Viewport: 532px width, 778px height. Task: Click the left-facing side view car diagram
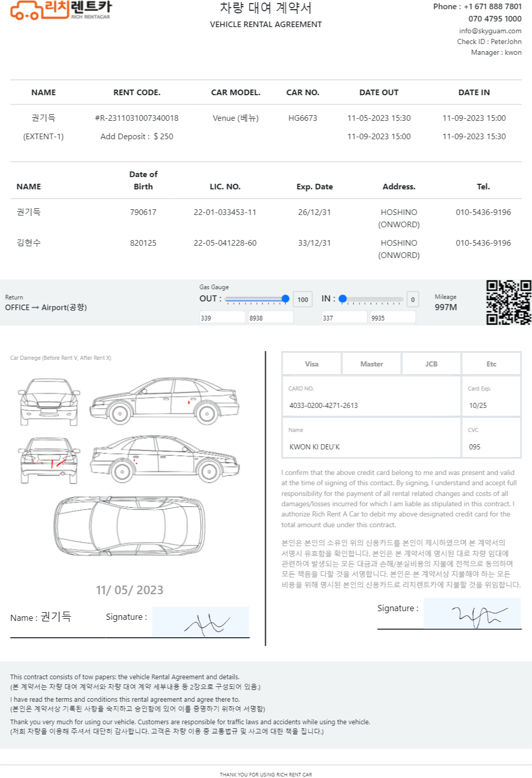tap(164, 401)
